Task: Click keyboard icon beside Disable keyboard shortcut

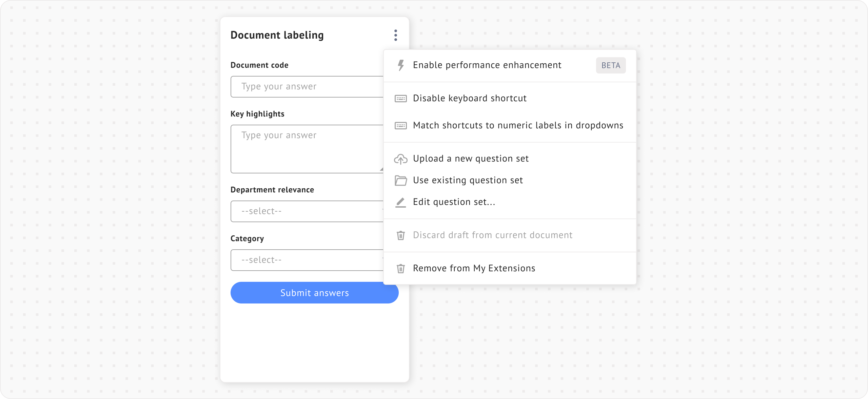Action: coord(401,99)
